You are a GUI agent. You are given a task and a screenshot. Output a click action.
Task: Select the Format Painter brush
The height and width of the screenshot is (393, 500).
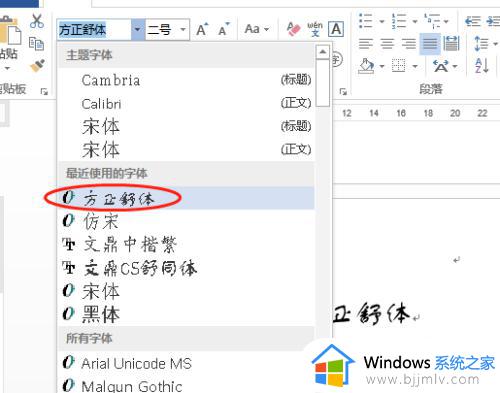[37, 65]
